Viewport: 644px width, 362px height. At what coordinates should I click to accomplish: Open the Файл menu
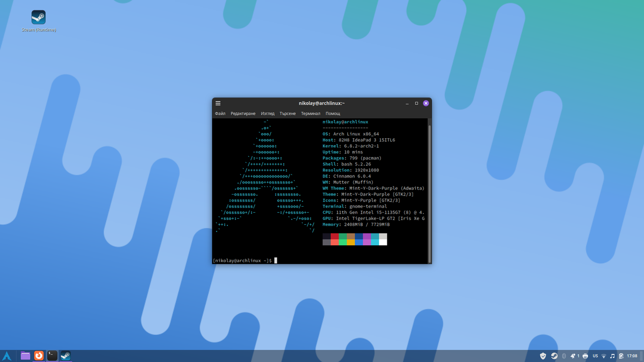[x=220, y=114]
